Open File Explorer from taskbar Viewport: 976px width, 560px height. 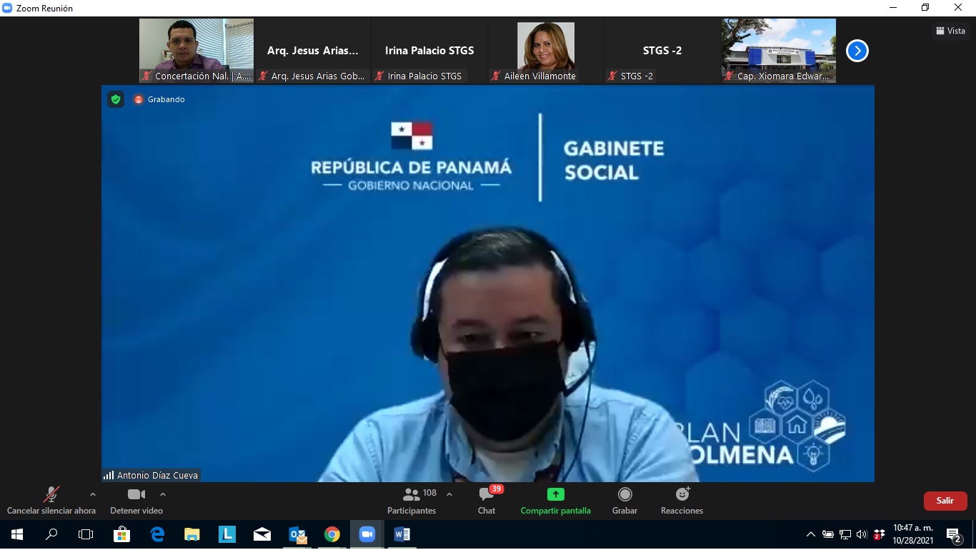pos(192,534)
